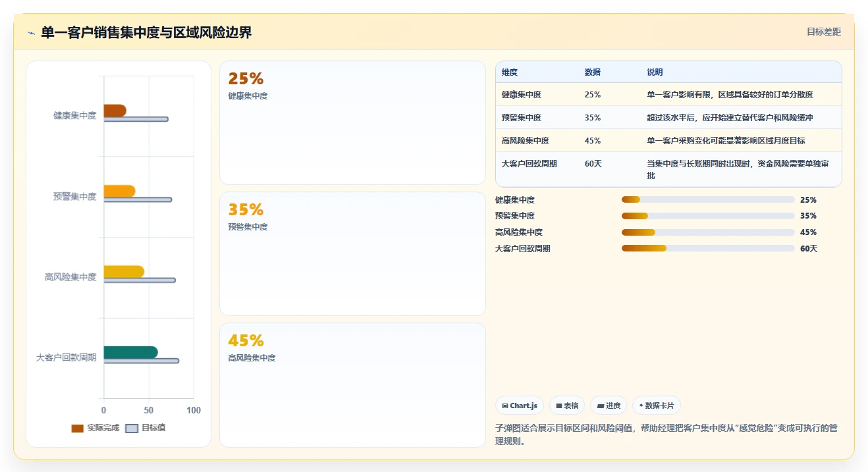Click the 25% value in the table
868x472 pixels.
[593, 95]
